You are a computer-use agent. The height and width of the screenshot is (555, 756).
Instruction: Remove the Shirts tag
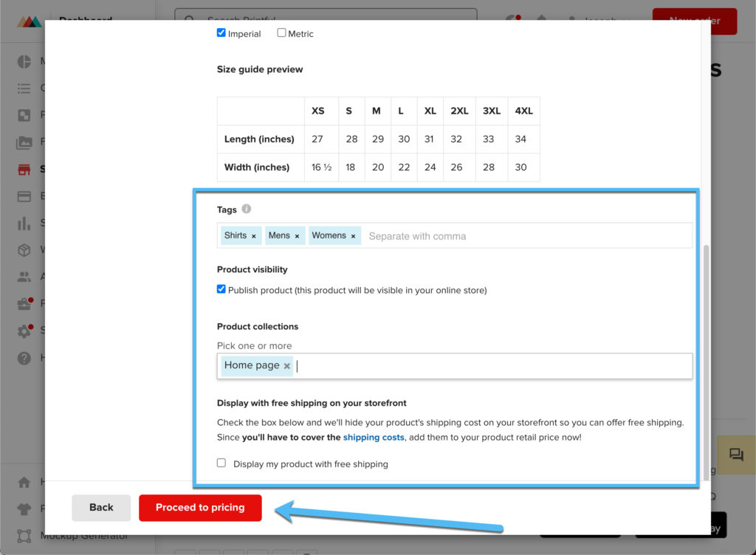(254, 236)
